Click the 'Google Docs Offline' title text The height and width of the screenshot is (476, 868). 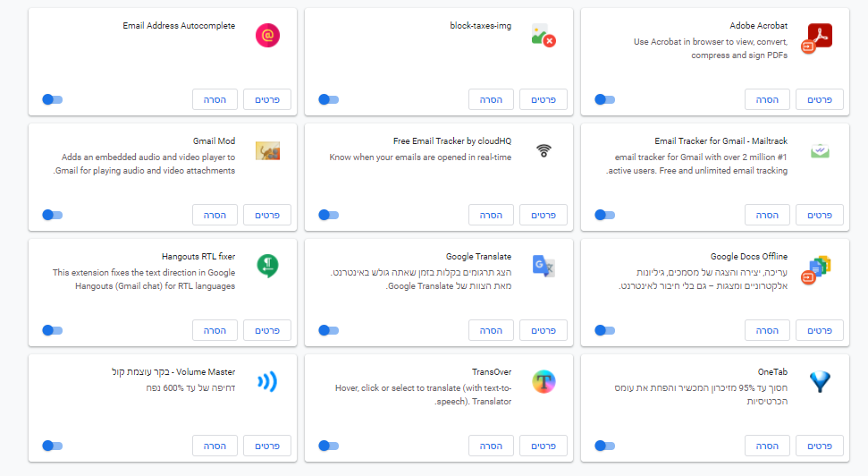(x=749, y=257)
